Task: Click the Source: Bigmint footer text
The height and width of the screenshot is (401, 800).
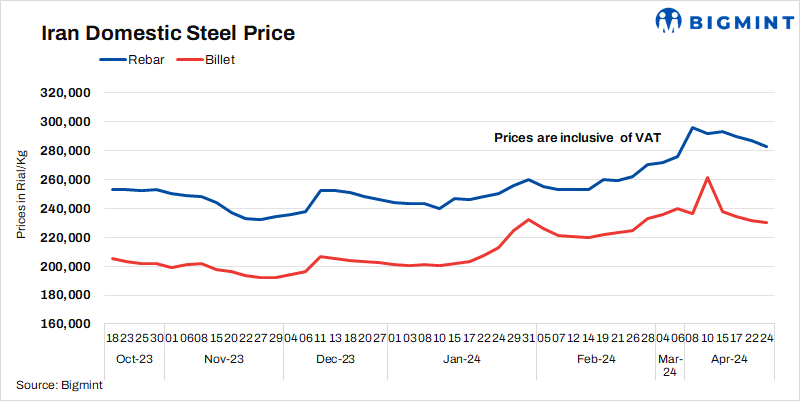Action: click(52, 385)
